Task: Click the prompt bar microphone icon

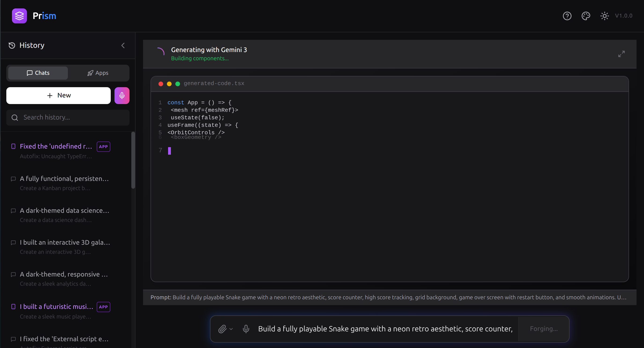Action: tap(246, 329)
